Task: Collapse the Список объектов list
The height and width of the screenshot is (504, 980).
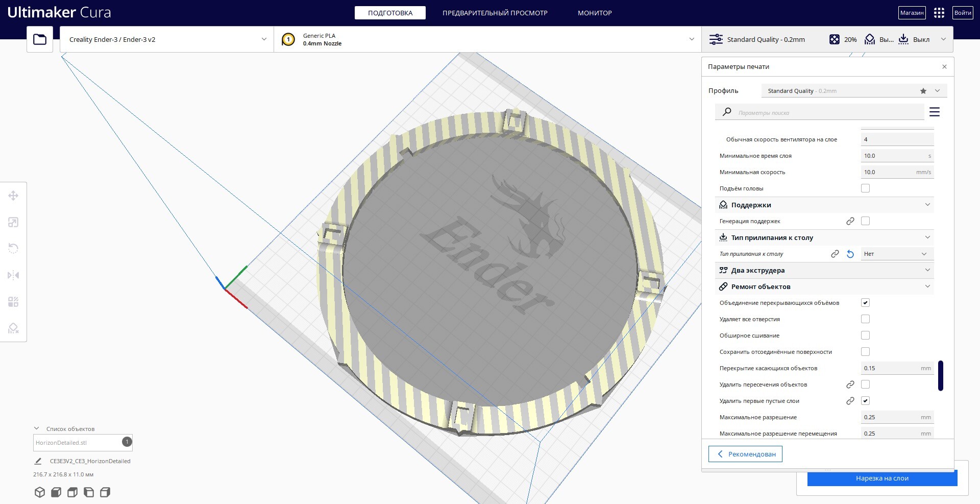Action: (37, 429)
